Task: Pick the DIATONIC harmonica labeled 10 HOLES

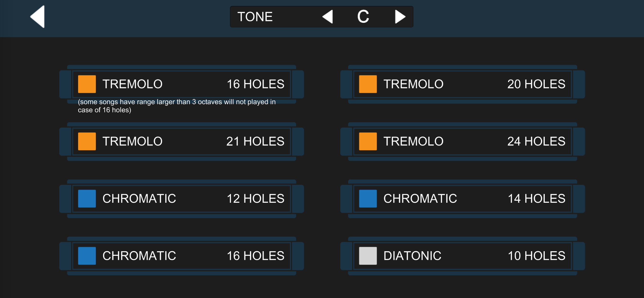Action: click(462, 256)
